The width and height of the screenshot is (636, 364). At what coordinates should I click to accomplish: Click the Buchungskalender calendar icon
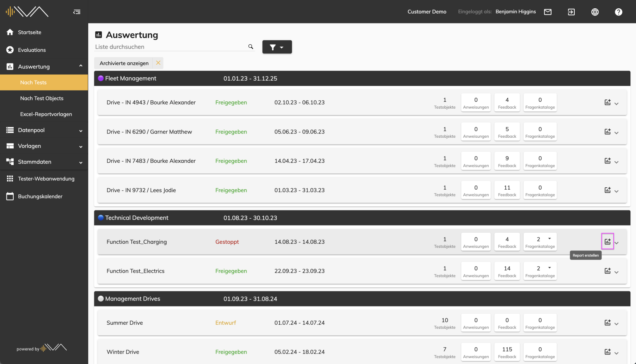(10, 196)
